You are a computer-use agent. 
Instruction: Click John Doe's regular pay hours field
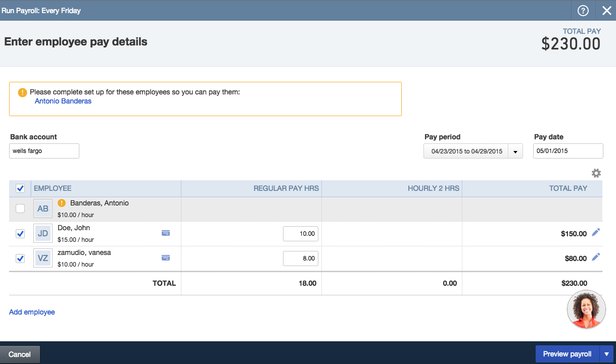[x=300, y=234]
